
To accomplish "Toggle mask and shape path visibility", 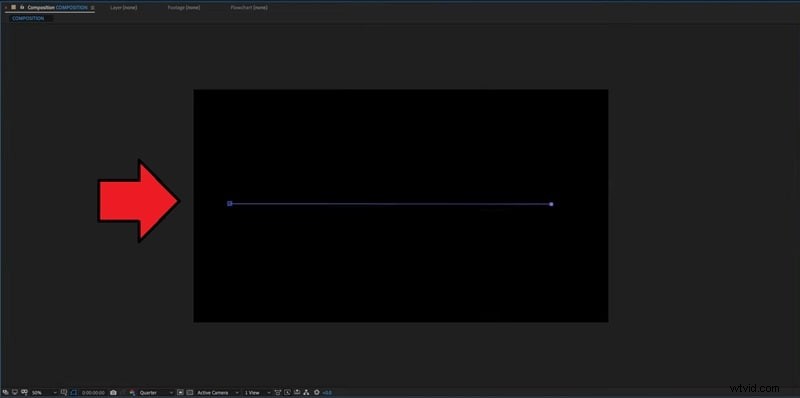I will (x=73, y=392).
